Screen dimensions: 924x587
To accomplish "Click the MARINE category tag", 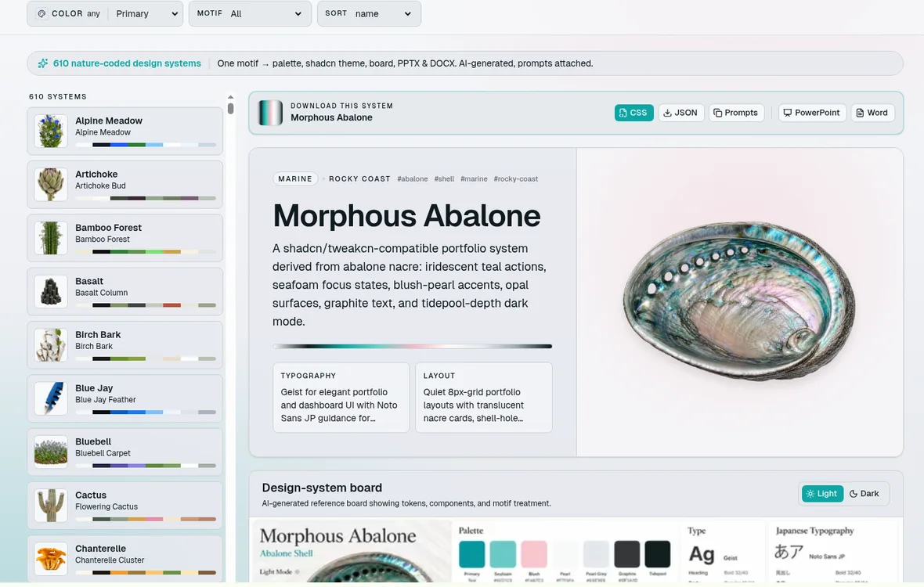I will [295, 179].
